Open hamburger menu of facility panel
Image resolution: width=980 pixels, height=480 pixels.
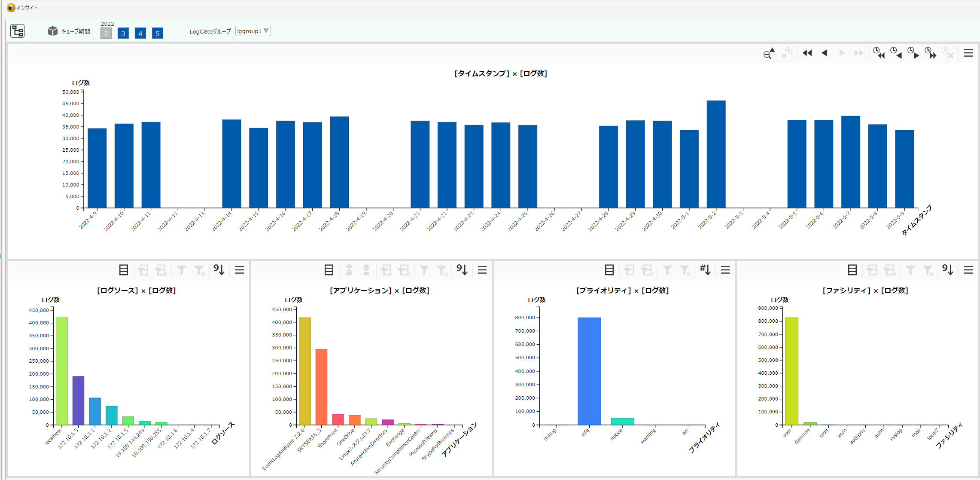(x=968, y=270)
